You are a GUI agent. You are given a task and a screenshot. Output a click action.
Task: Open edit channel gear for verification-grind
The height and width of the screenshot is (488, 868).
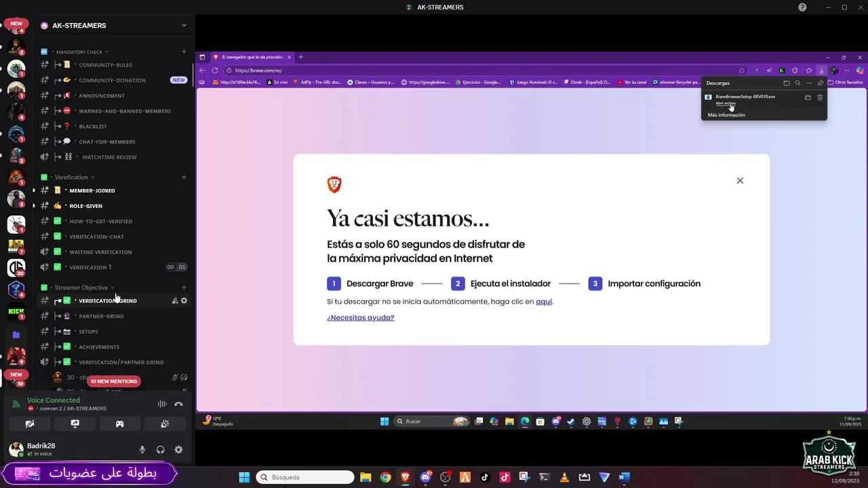[184, 300]
